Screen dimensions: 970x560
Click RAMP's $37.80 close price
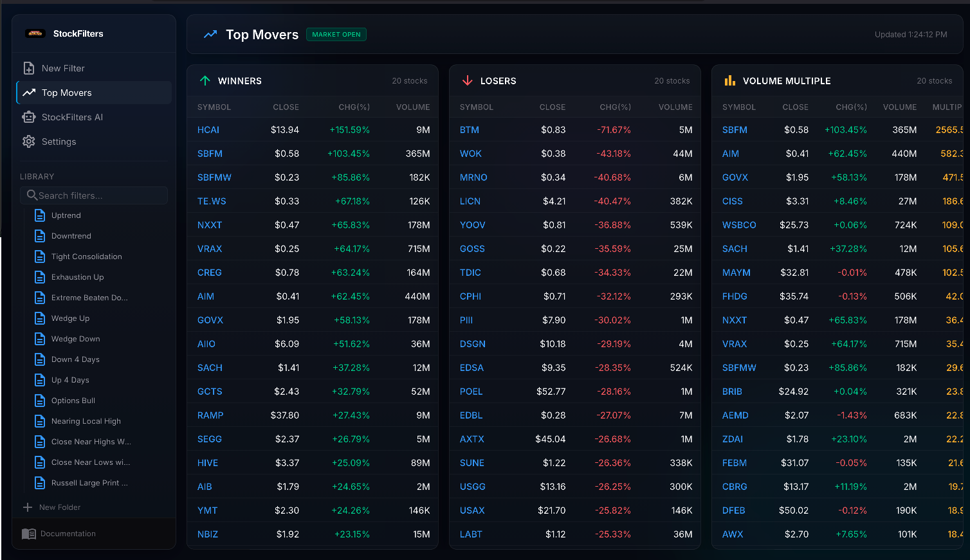coord(285,415)
